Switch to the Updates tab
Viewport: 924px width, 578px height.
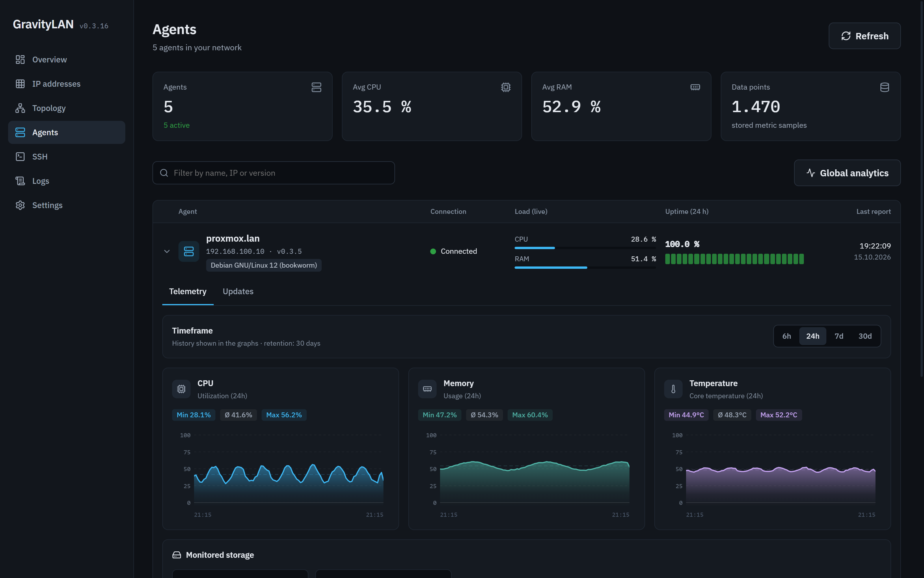coord(238,291)
